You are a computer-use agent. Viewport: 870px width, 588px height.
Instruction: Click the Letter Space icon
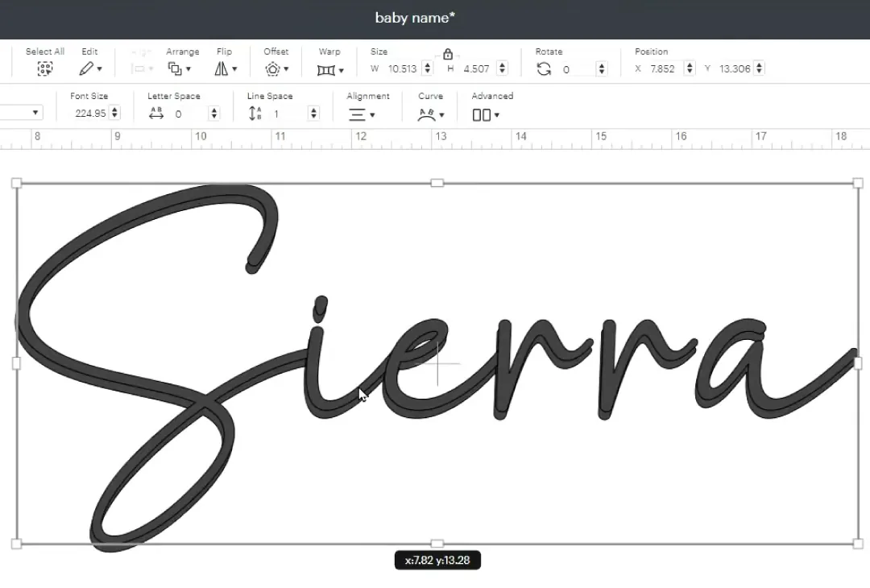coord(156,113)
